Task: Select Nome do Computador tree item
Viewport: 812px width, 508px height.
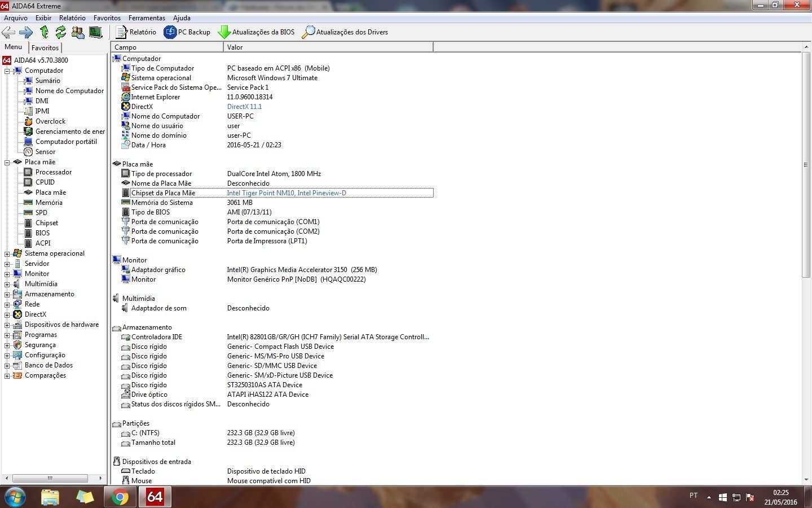Action: pyautogui.click(x=69, y=91)
